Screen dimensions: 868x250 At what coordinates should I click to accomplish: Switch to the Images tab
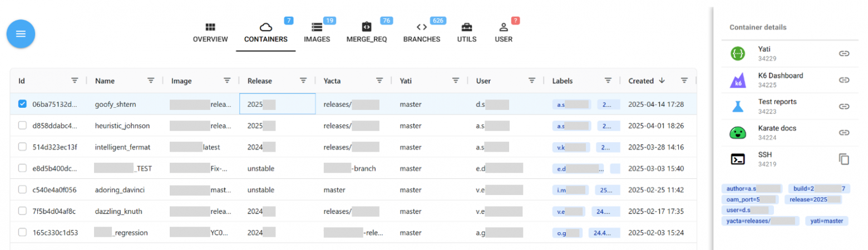tap(317, 33)
